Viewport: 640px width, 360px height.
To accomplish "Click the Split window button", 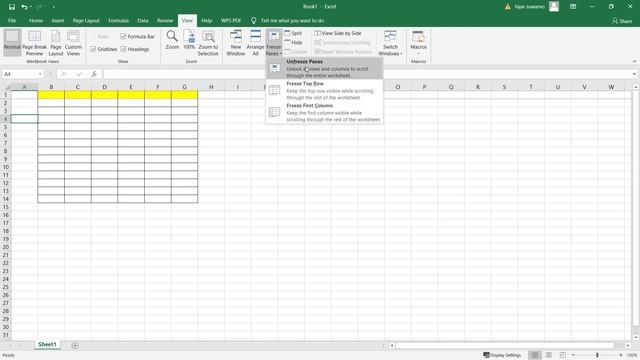I will (x=293, y=33).
